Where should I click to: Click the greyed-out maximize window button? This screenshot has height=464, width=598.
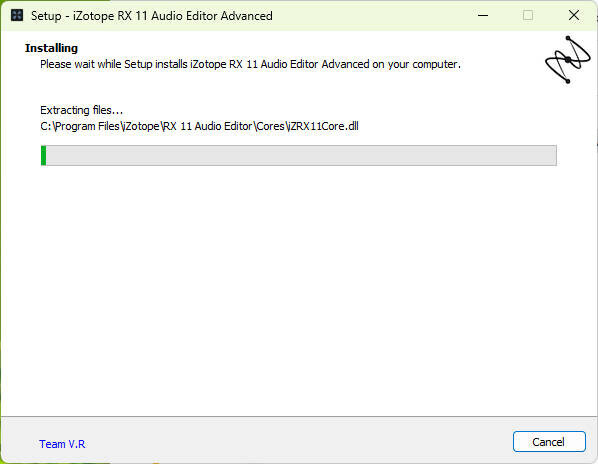click(528, 15)
